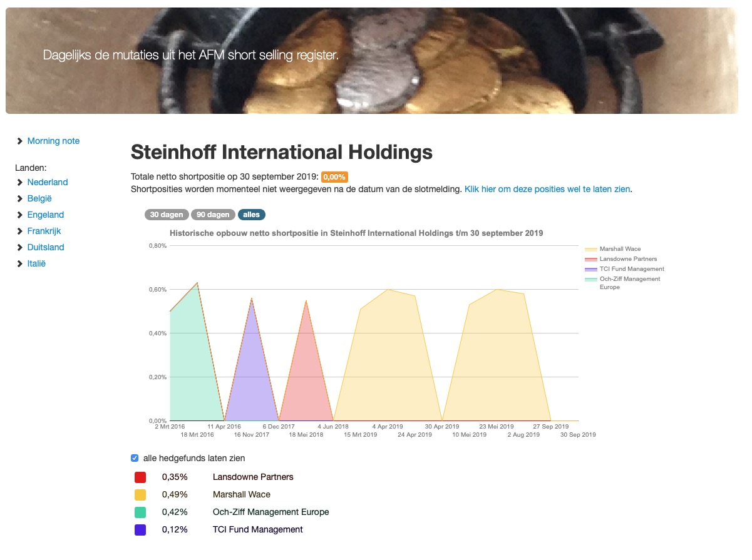Expand the Frankrijk section in the sidebar
The image size is (752, 560).
[x=19, y=231]
